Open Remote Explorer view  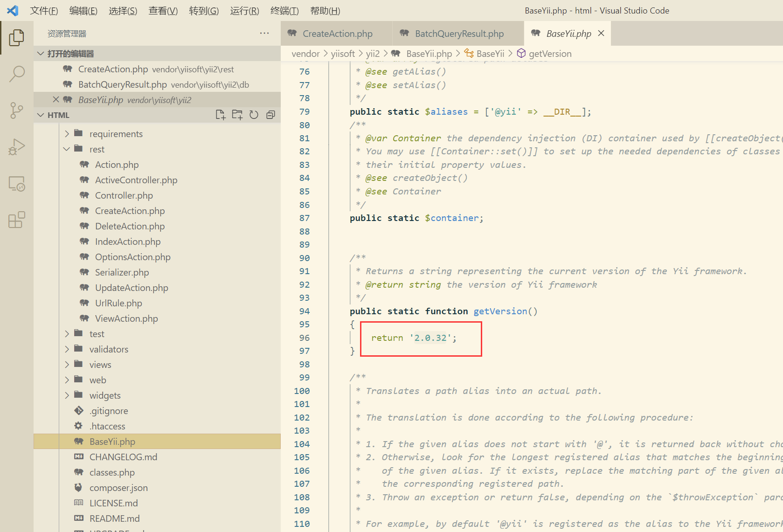tap(17, 184)
